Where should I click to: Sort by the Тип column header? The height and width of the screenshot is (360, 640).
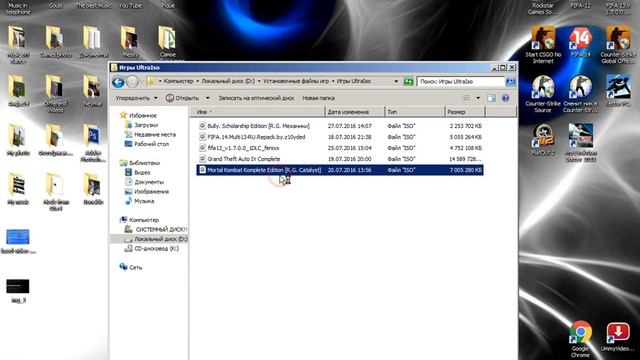[414, 111]
